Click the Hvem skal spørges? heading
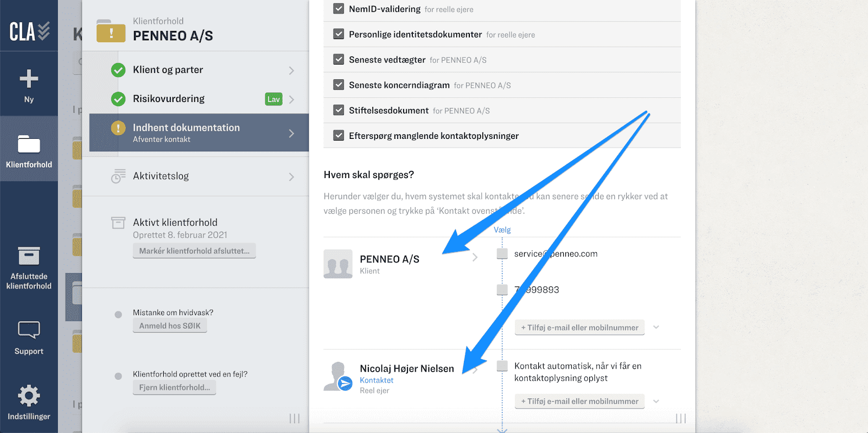This screenshot has height=433, width=868. [369, 175]
